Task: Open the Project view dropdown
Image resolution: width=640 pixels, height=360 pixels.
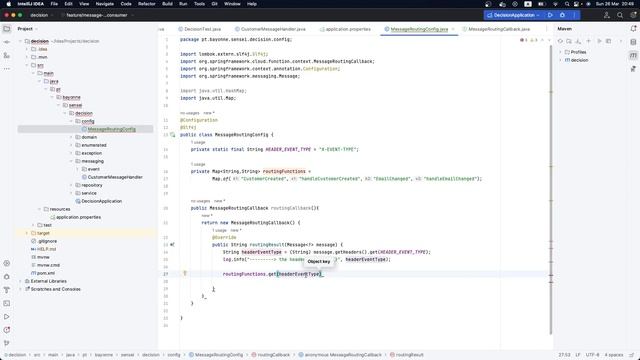Action: tap(27, 29)
